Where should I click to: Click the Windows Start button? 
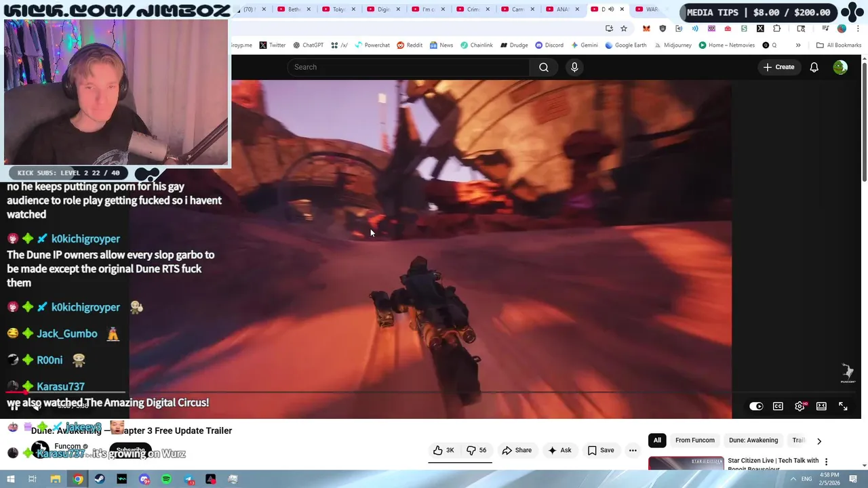tap(12, 479)
